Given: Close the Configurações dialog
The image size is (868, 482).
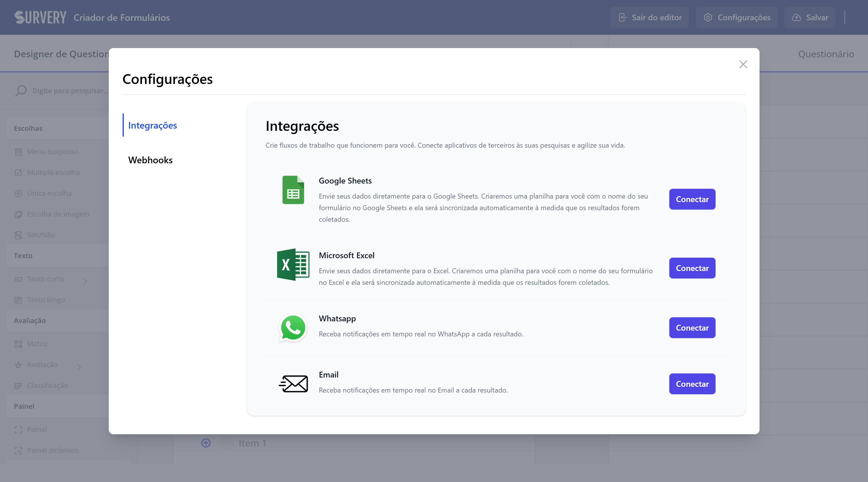Looking at the screenshot, I should [x=743, y=64].
